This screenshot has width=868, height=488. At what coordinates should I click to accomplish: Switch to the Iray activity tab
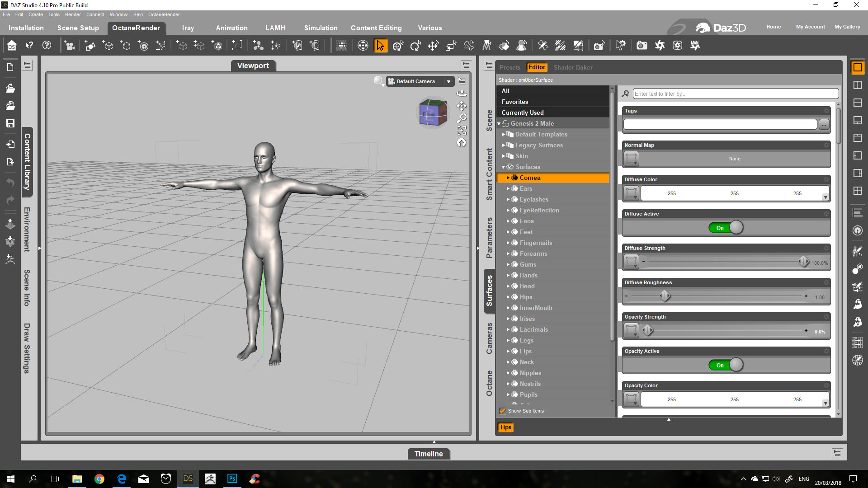pos(188,28)
